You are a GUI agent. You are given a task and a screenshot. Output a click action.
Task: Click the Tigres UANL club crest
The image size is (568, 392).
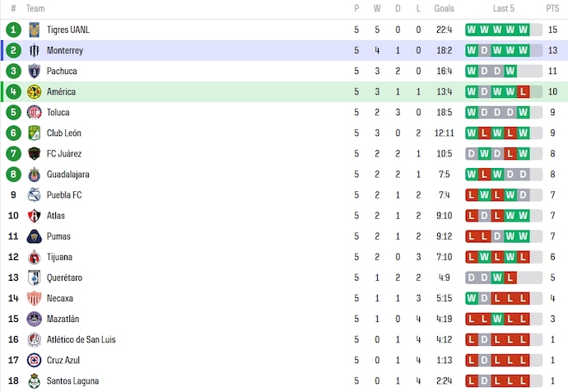pyautogui.click(x=34, y=30)
